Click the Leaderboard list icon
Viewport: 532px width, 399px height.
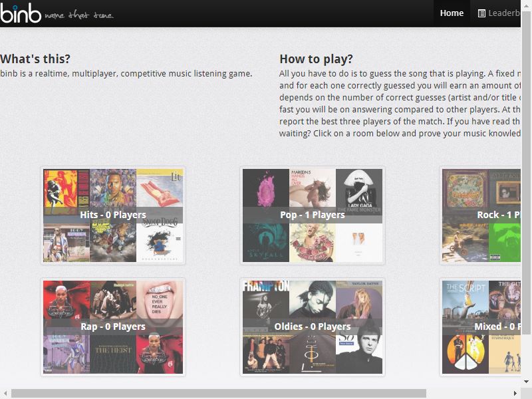click(x=481, y=13)
